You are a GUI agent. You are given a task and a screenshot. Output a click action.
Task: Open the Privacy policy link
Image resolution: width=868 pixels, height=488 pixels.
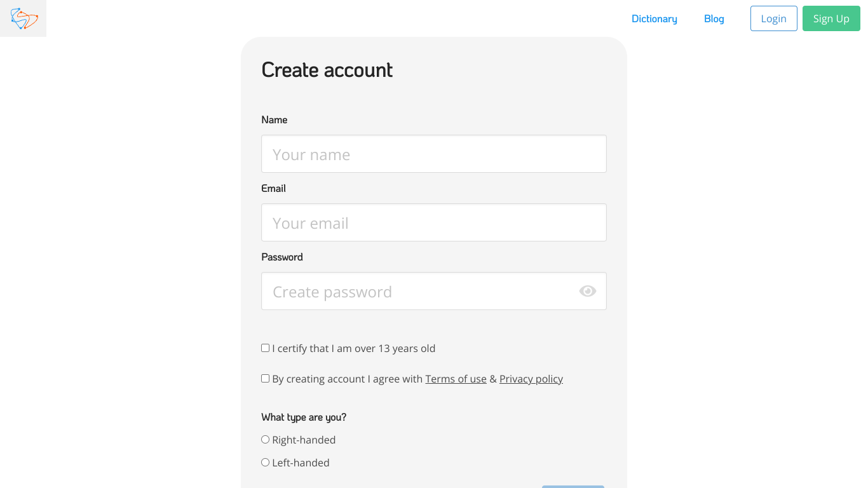(x=531, y=379)
